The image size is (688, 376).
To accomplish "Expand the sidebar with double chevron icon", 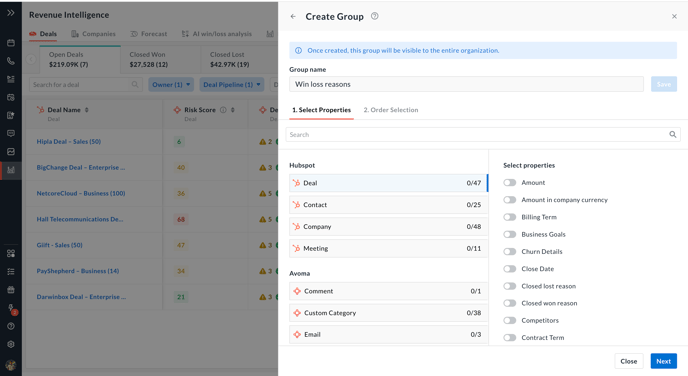I will 11,13.
